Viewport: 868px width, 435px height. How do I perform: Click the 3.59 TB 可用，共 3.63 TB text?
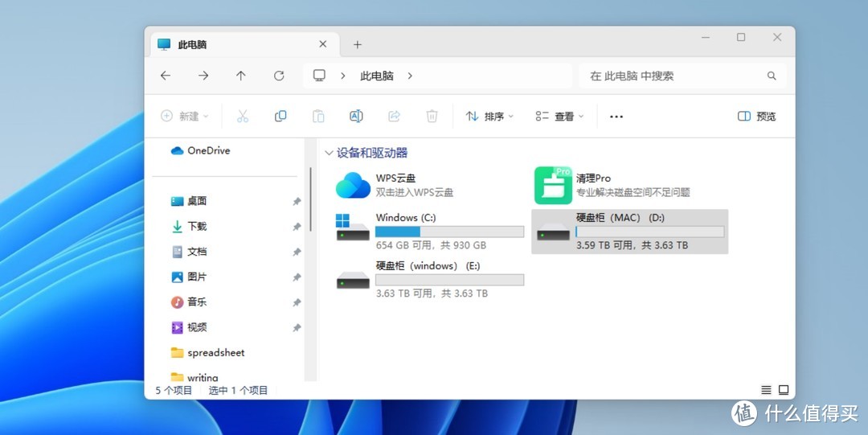pyautogui.click(x=633, y=245)
